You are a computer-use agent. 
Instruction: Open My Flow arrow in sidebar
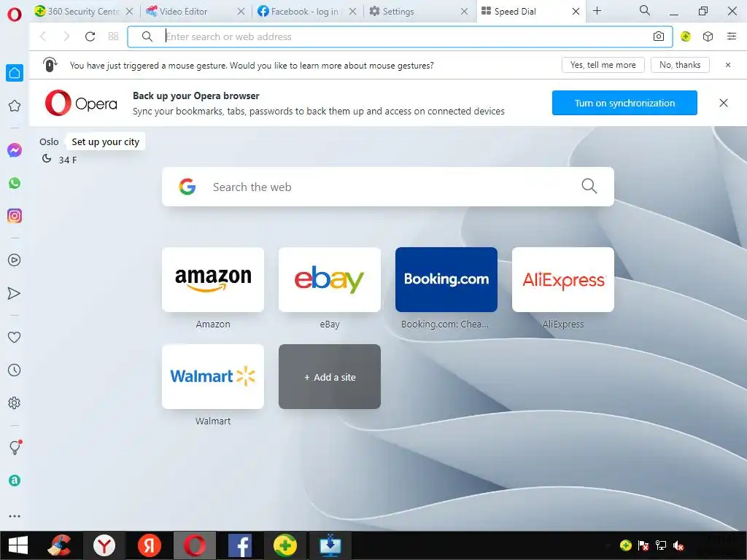point(15,293)
